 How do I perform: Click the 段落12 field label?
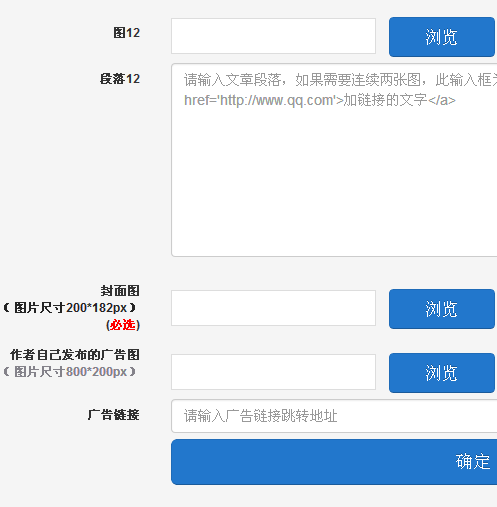coord(120,79)
